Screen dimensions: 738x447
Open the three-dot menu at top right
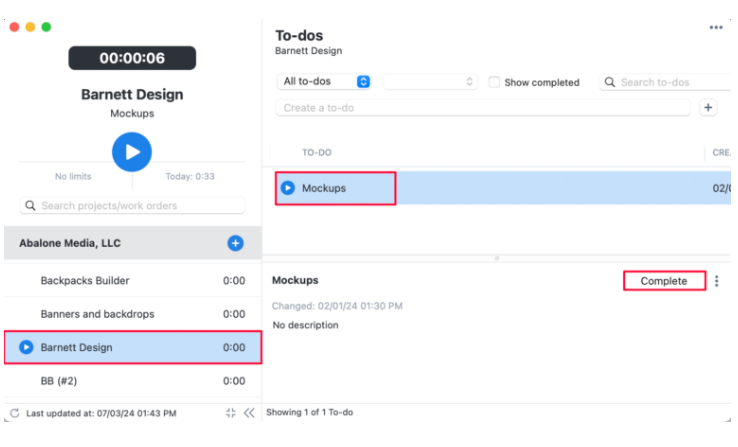pos(716,28)
